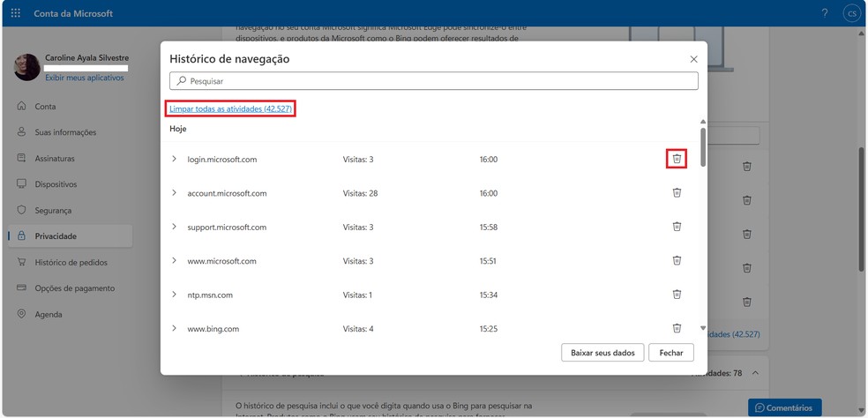Delete the login.microsoft.com history entry

[677, 160]
